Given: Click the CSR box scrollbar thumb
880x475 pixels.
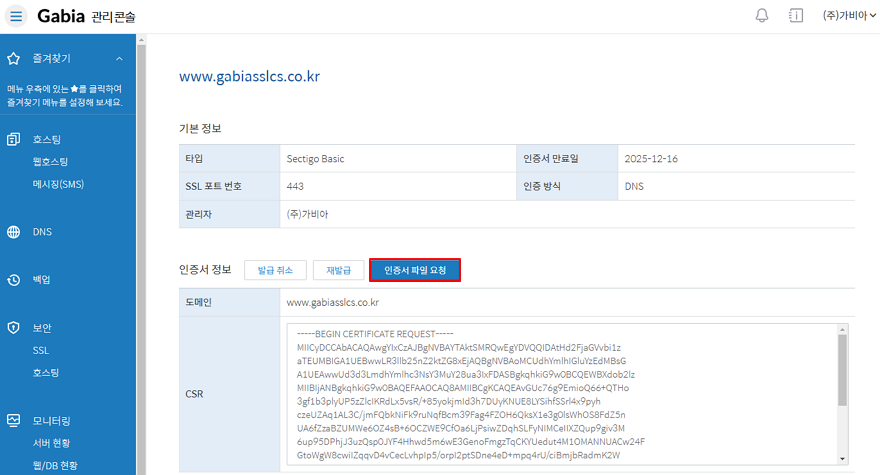Looking at the screenshot, I should click(842, 370).
